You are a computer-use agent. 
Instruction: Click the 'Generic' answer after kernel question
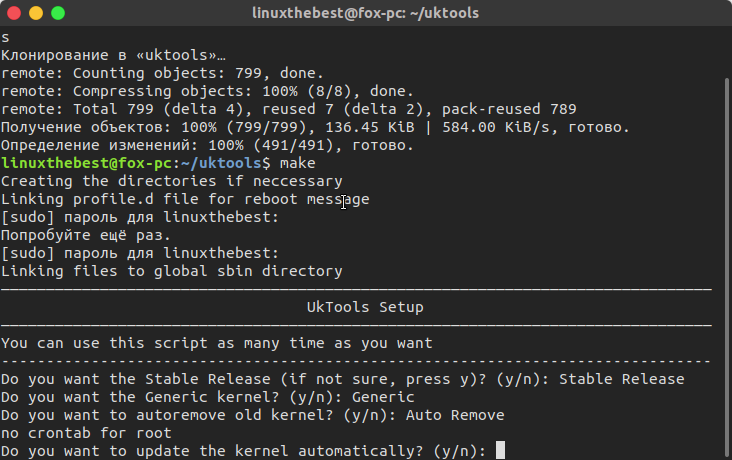[383, 397]
